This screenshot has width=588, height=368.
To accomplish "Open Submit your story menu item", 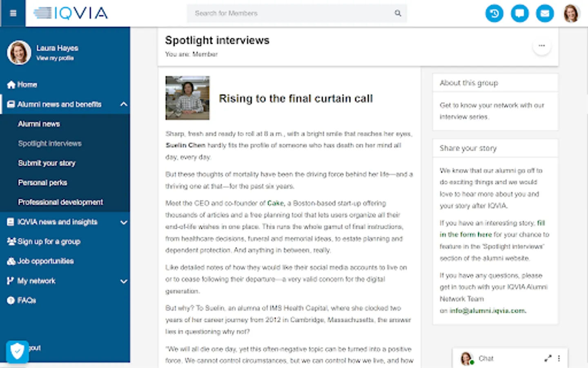I will [47, 163].
